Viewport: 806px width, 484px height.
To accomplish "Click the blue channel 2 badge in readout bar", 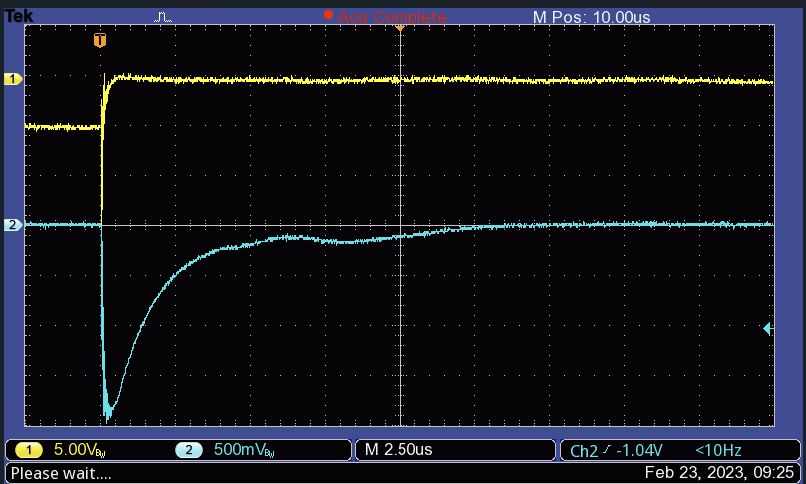I will coord(189,450).
